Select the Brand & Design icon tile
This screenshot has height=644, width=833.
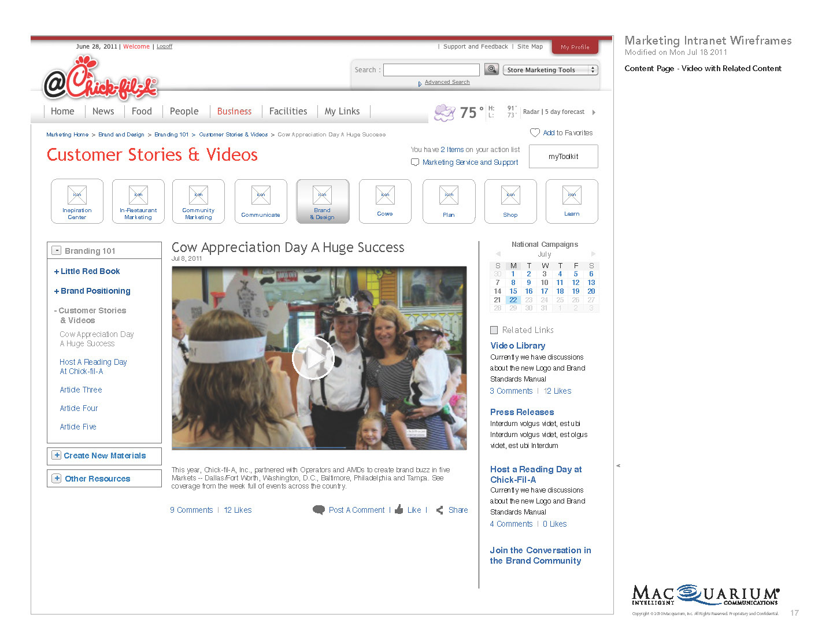click(x=323, y=201)
